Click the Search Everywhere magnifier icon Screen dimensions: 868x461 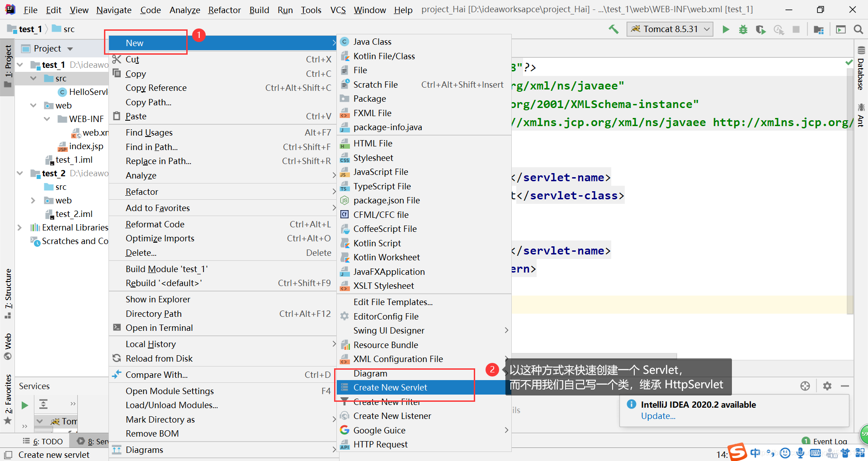pos(858,29)
